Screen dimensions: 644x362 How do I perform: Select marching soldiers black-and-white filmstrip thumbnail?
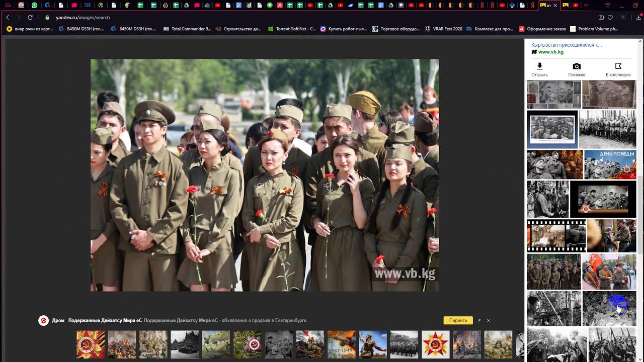coord(404,344)
